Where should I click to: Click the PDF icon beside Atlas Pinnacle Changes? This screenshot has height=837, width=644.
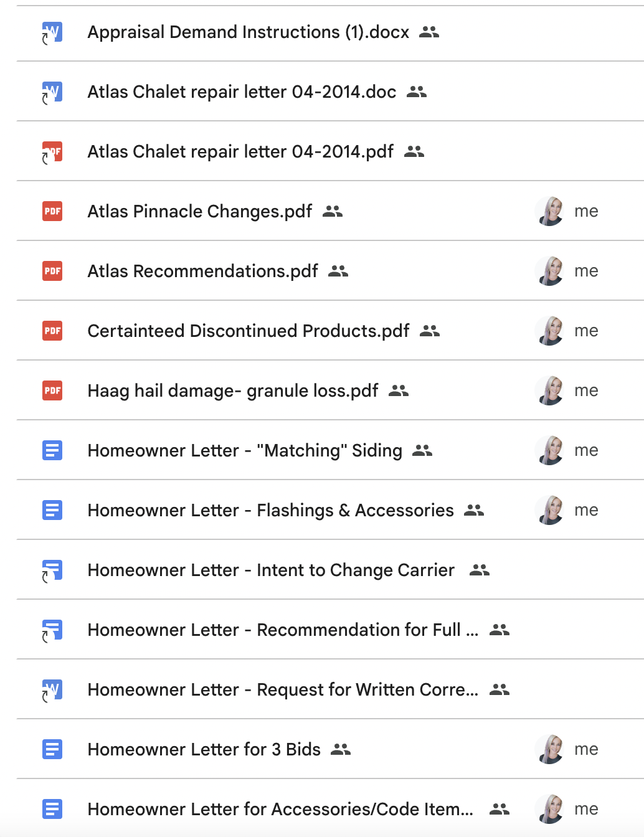[x=52, y=211]
